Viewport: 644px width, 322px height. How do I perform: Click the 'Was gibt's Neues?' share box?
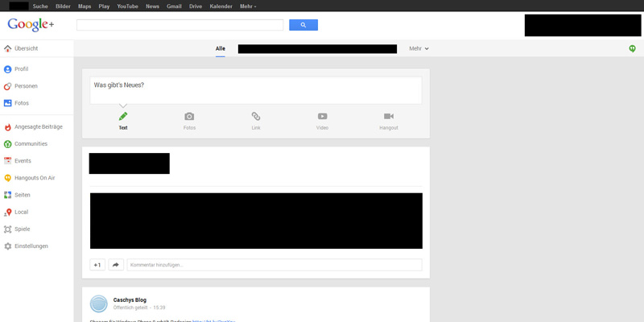click(x=256, y=90)
